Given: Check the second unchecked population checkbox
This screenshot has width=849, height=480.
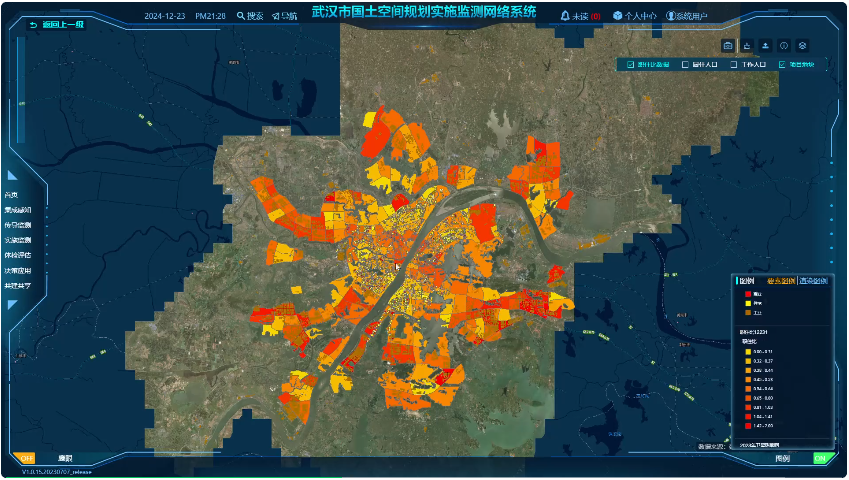Looking at the screenshot, I should (685, 65).
